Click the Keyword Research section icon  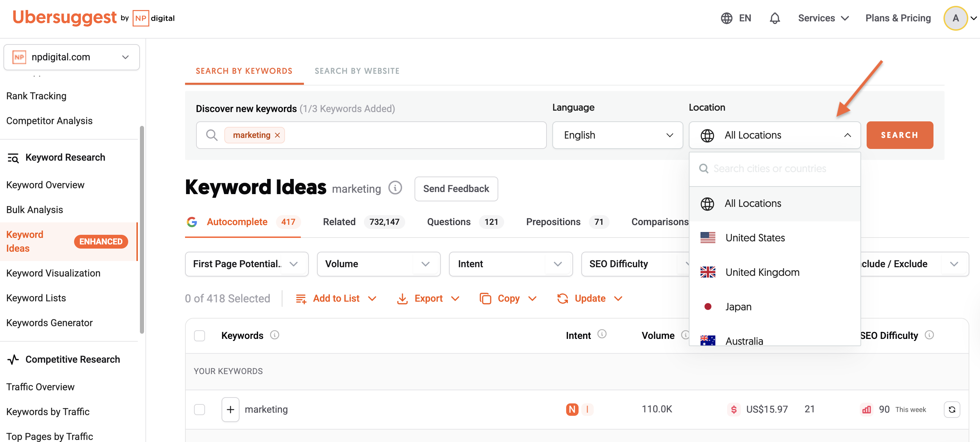coord(13,158)
